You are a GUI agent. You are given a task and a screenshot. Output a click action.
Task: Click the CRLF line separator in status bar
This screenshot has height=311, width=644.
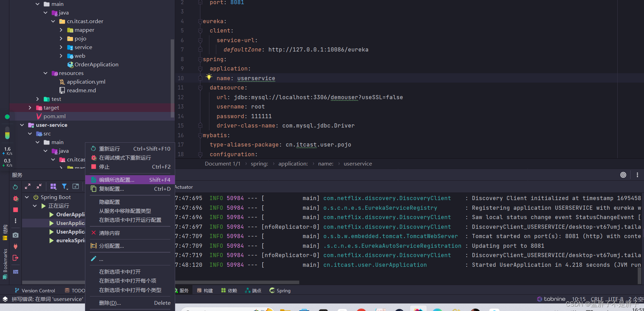[597, 299]
